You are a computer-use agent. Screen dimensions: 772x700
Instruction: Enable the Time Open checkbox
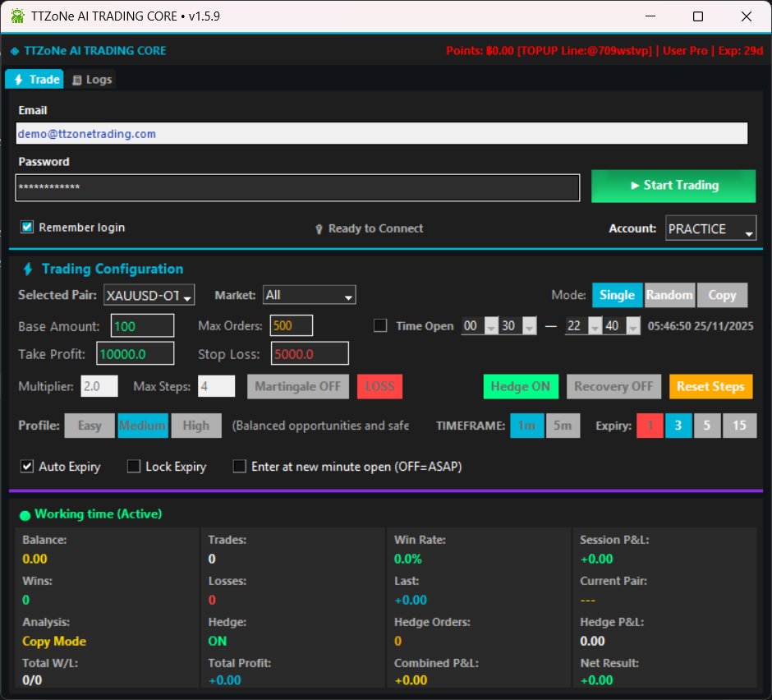[x=380, y=325]
